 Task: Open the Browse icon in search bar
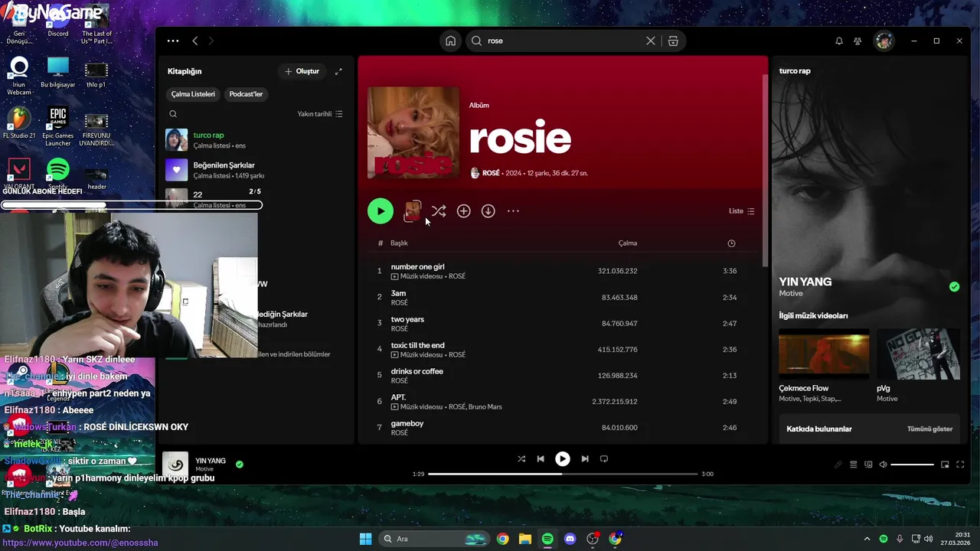click(x=673, y=41)
